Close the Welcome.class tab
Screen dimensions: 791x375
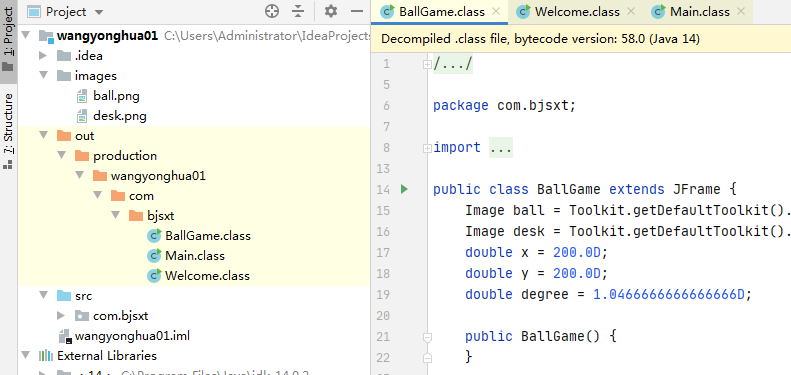coord(631,11)
